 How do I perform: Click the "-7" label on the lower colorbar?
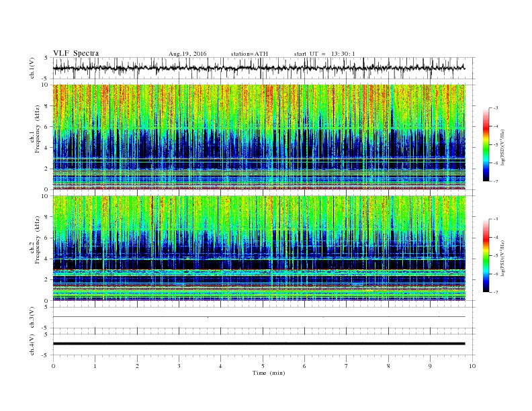click(495, 292)
